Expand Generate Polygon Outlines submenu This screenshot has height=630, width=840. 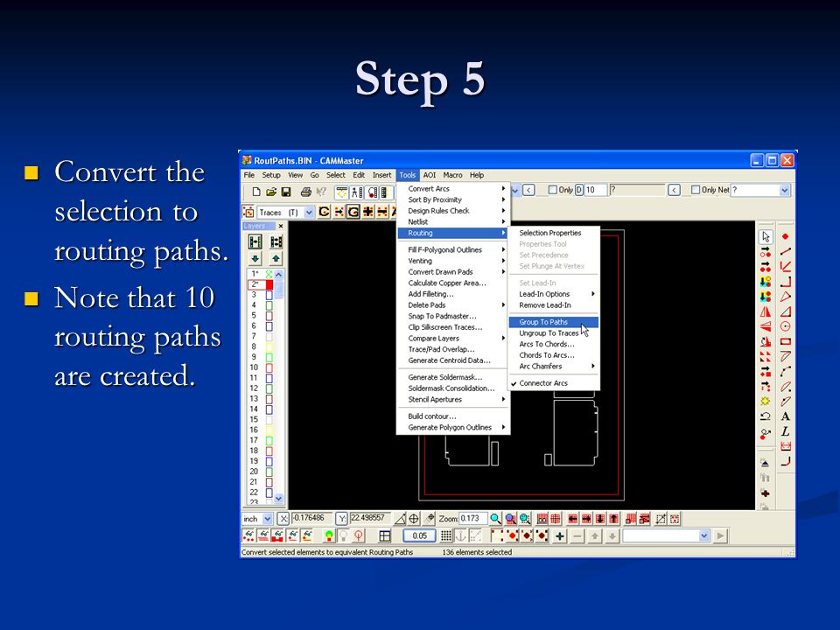pos(453,428)
